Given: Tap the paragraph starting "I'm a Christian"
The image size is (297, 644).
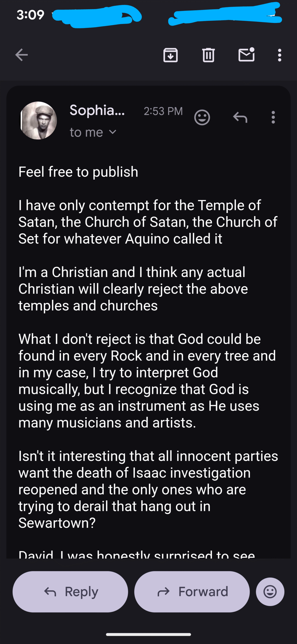Looking at the screenshot, I should coord(133,289).
